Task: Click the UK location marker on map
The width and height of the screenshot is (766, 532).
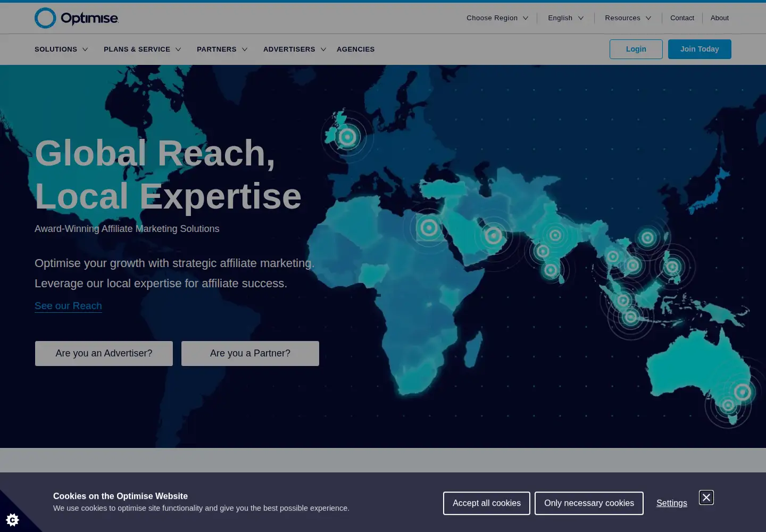Action: [347, 137]
